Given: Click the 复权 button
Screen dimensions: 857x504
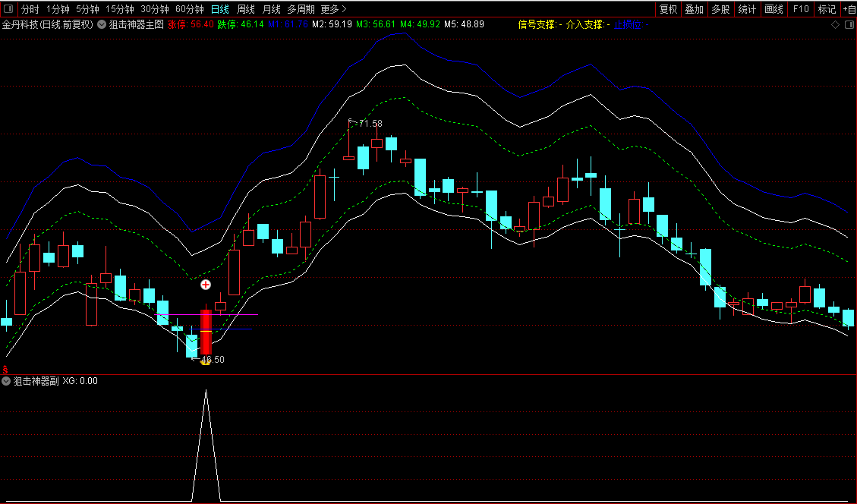Looking at the screenshot, I should click(669, 9).
